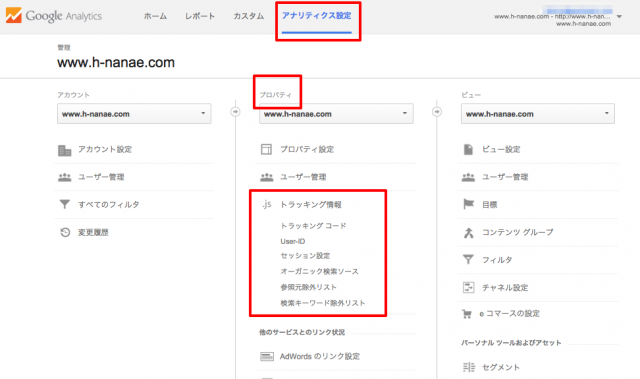Viewport: 640px width, 379px height.
Task: Click the view column ユーザー管理 people icon
Action: (x=468, y=177)
